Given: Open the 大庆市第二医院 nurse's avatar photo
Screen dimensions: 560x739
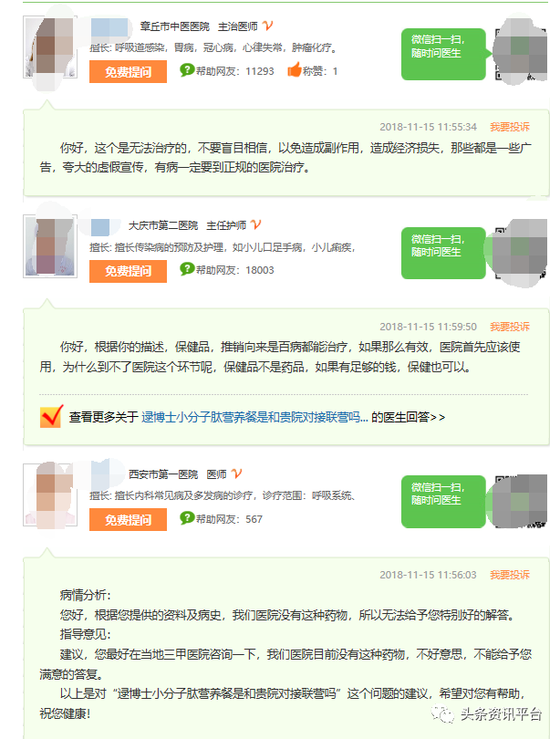Looking at the screenshot, I should click(50, 246).
